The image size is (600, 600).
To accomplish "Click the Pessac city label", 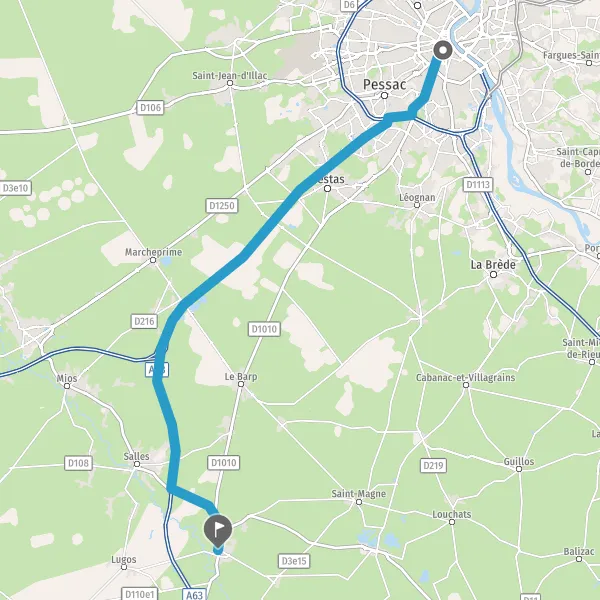I will [x=384, y=85].
